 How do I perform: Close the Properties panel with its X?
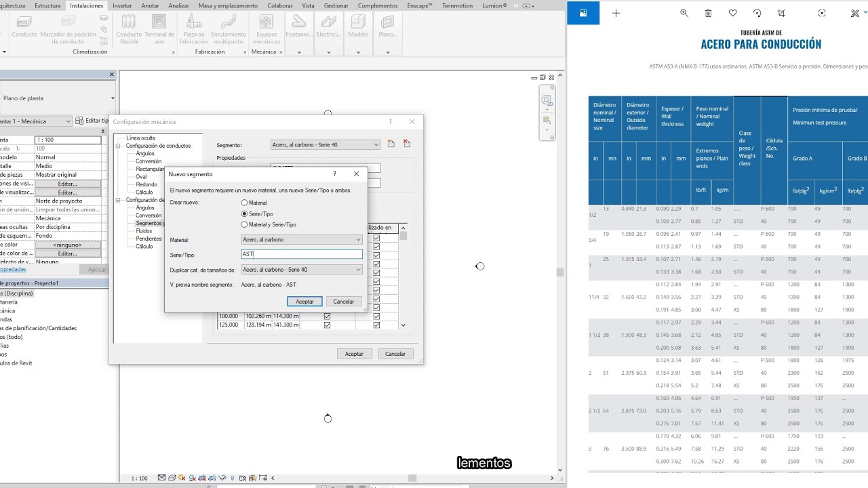[112, 75]
